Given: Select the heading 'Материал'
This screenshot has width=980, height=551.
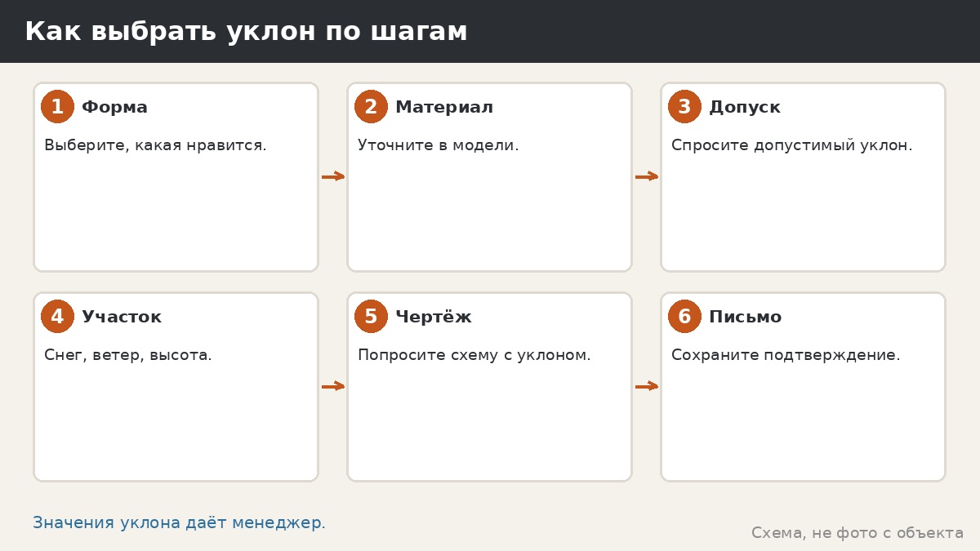Looking at the screenshot, I should coord(444,107).
